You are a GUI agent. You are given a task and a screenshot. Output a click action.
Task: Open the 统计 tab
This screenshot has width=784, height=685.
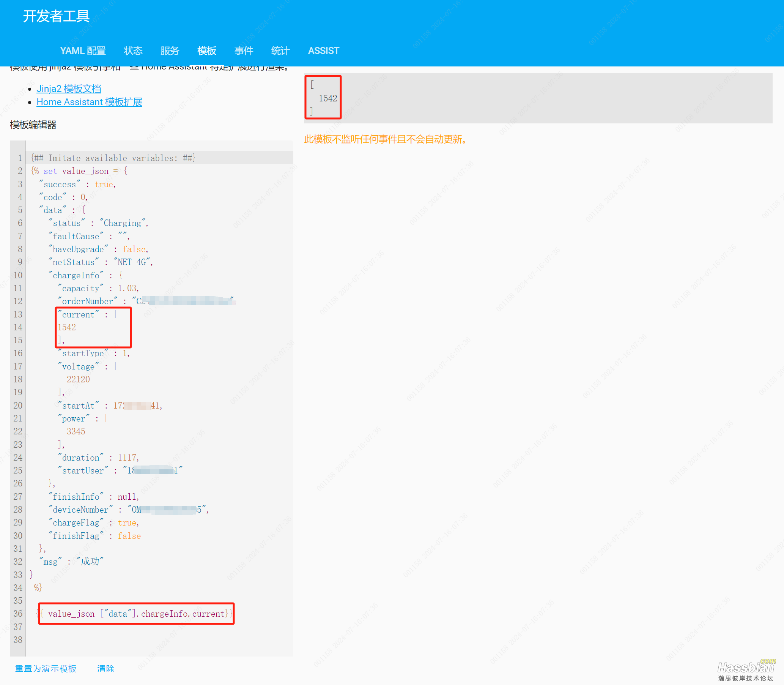coord(280,51)
